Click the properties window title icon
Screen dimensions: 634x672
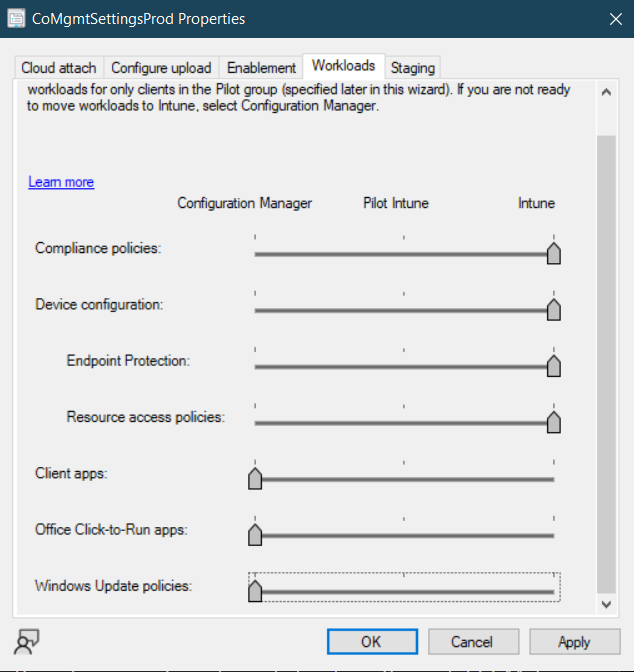[16, 19]
